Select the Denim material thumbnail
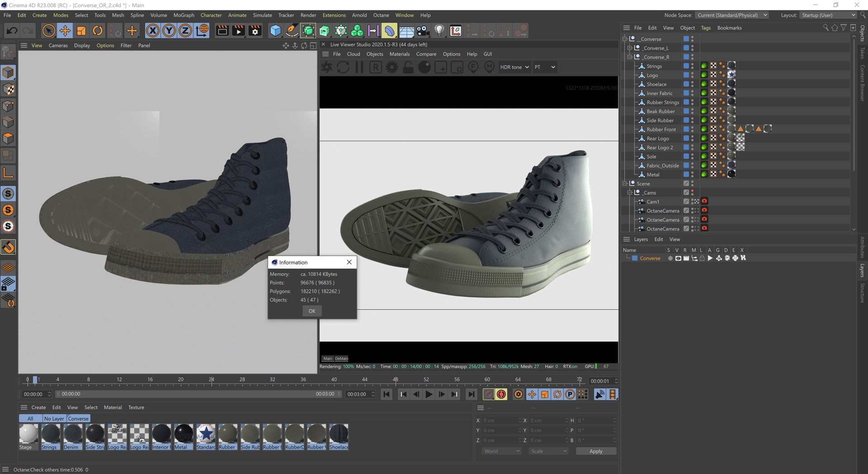 coord(72,437)
